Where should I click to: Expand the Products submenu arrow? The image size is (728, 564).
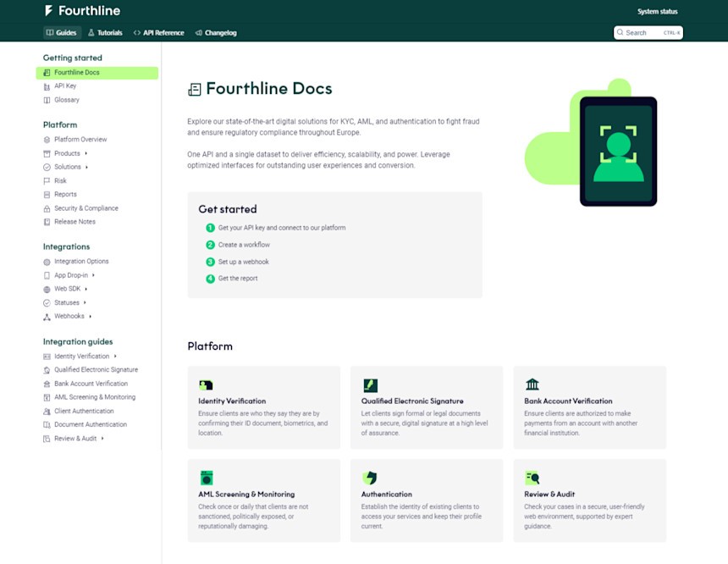coord(85,153)
